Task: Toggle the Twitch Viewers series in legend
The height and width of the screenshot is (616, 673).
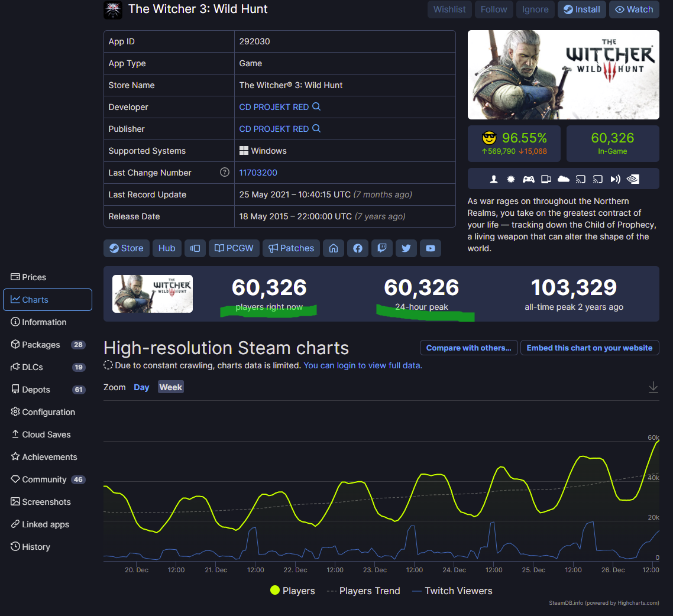Action: point(452,591)
